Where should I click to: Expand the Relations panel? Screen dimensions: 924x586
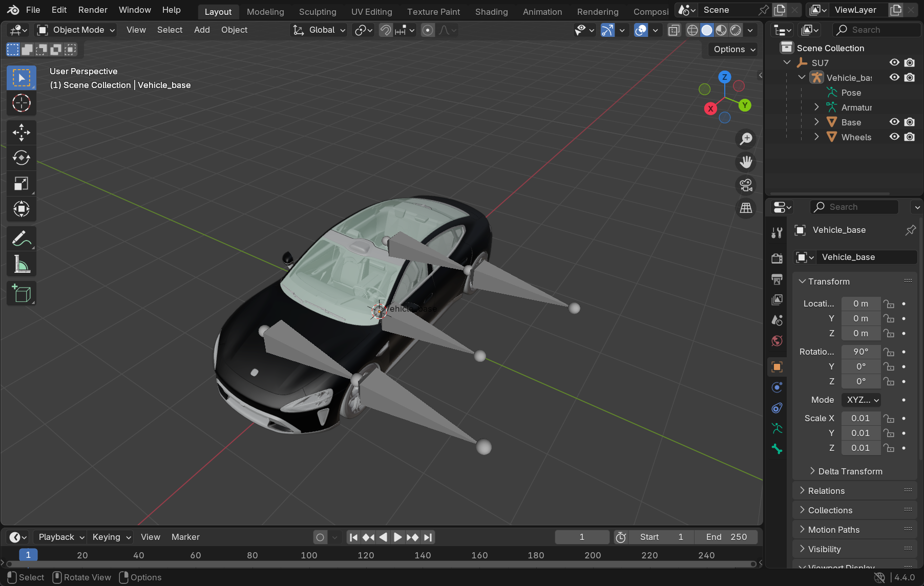click(x=826, y=491)
